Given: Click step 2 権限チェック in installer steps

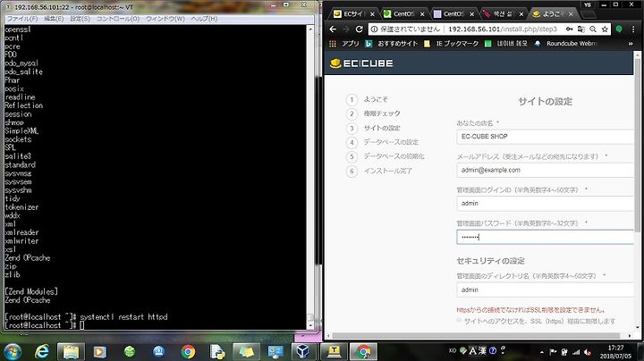Looking at the screenshot, I should point(373,113).
